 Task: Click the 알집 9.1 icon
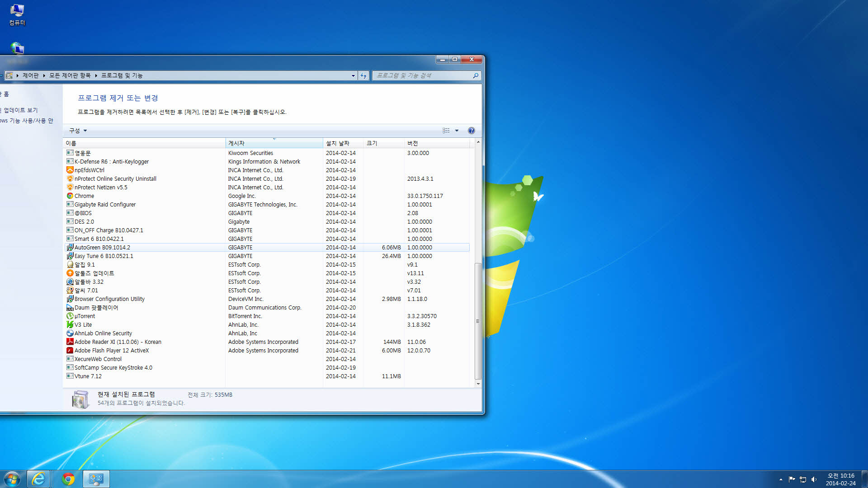pos(70,264)
